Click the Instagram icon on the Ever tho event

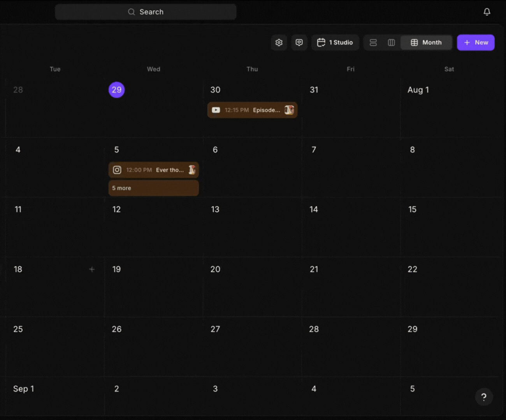[117, 170]
